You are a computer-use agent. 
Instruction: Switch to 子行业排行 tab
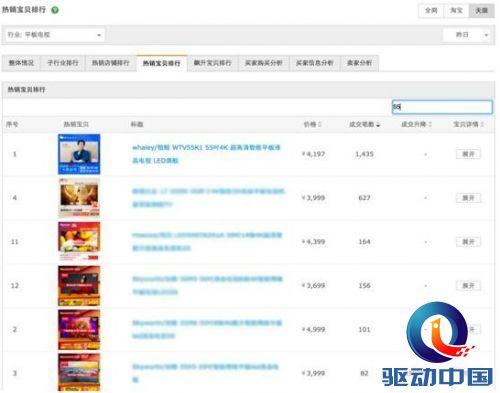point(63,63)
